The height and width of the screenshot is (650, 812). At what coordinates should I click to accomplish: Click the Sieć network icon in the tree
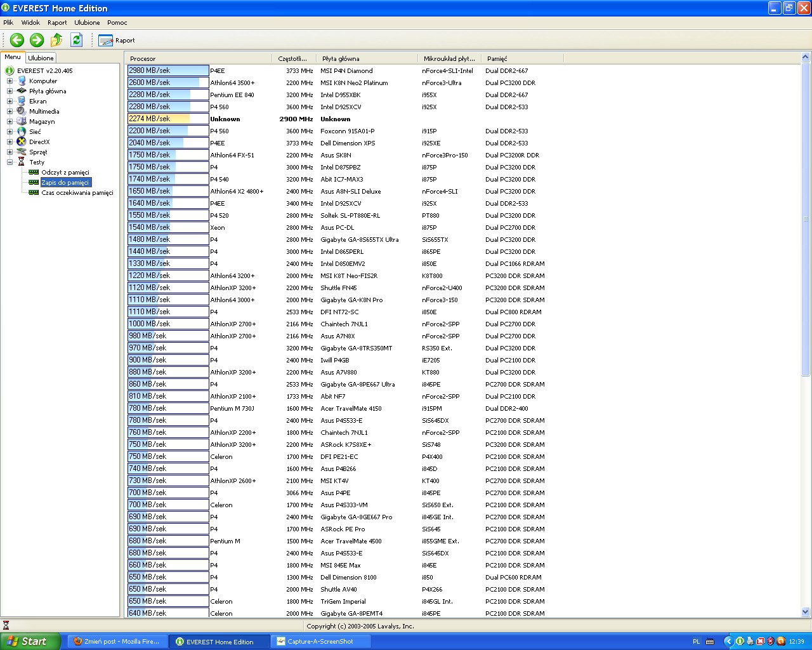tap(22, 131)
